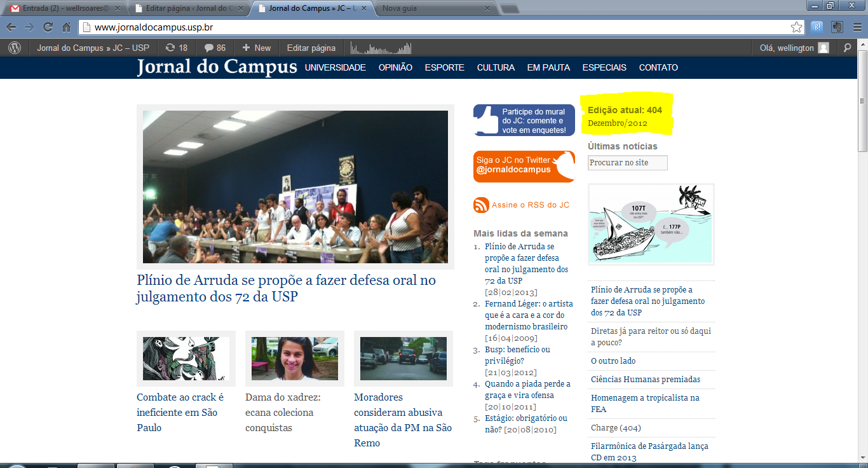This screenshot has width=868, height=468.
Task: Click the Facebook thumbs-up mural banner
Action: click(x=524, y=120)
